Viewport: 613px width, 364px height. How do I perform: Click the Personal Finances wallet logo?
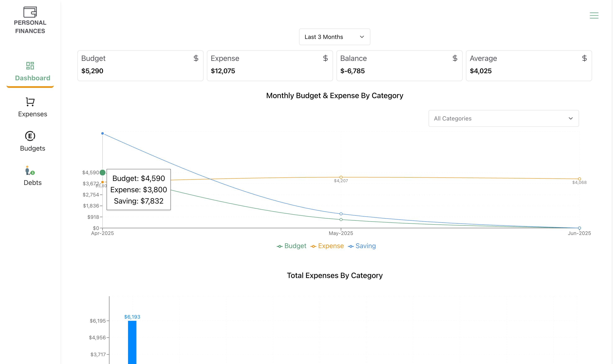tap(30, 12)
